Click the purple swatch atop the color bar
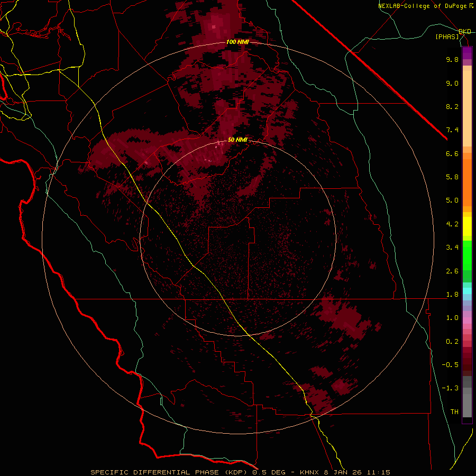 pyautogui.click(x=467, y=53)
